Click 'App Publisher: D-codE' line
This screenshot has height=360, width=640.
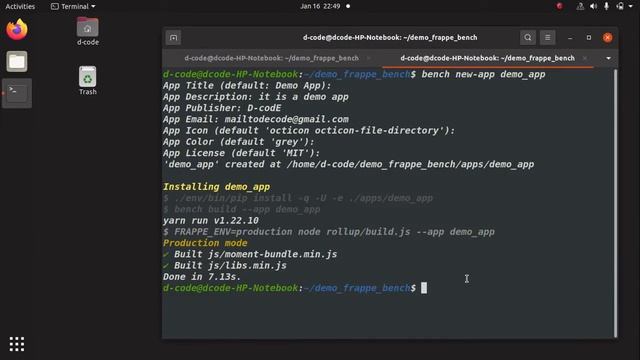click(222, 108)
